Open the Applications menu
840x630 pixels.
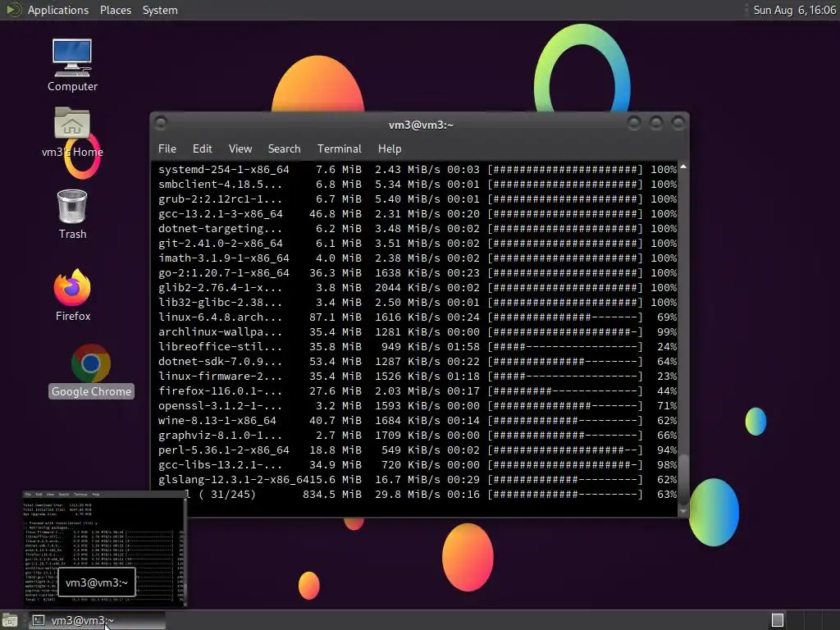point(58,10)
